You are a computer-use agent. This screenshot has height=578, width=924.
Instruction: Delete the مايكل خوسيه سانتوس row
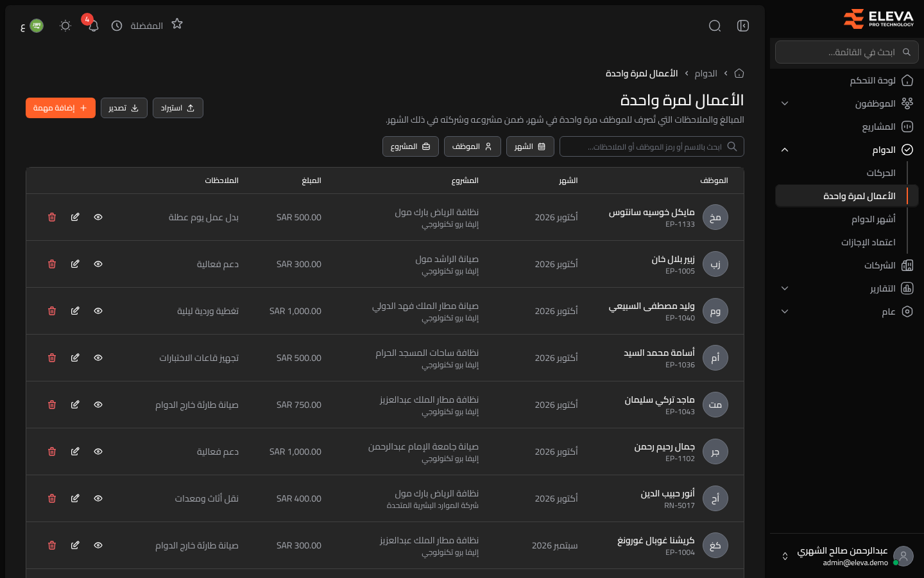click(52, 217)
